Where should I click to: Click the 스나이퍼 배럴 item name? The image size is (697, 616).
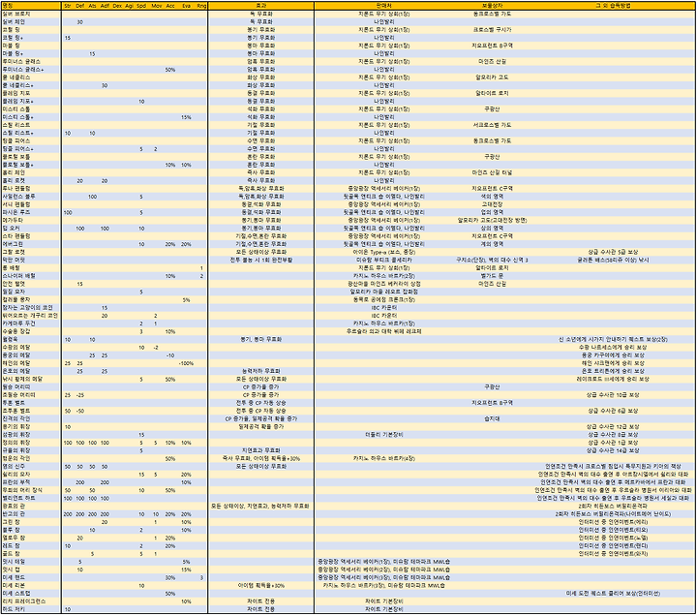click(x=19, y=276)
